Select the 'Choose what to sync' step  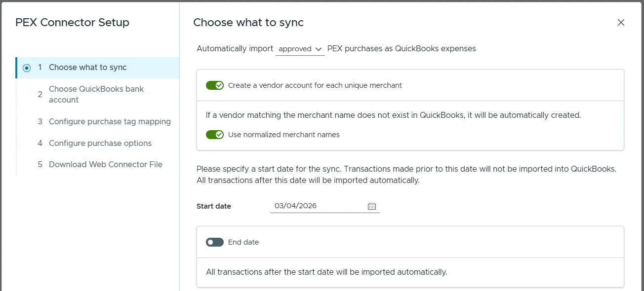pyautogui.click(x=88, y=68)
